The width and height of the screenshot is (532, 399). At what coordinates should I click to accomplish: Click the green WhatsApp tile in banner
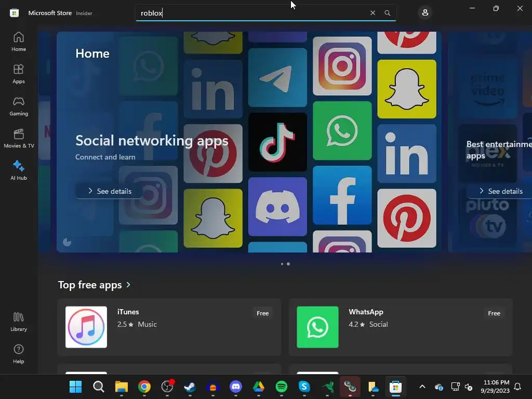tap(342, 130)
